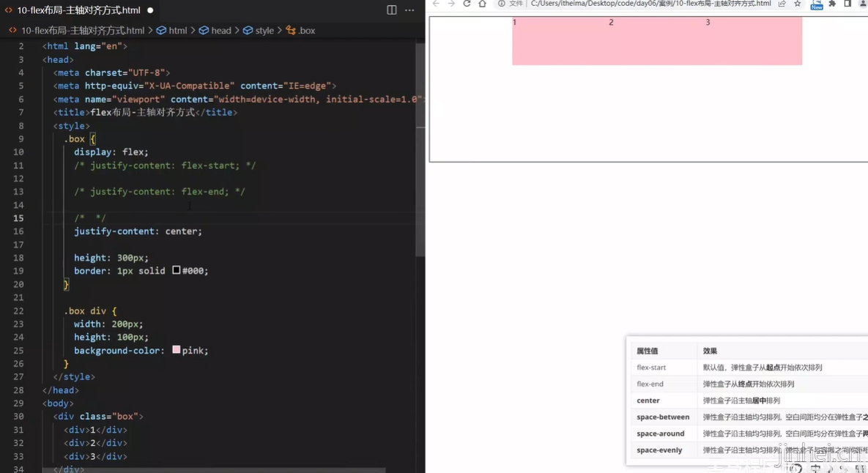Click the '效果' table header
The height and width of the screenshot is (473, 868).
(710, 351)
